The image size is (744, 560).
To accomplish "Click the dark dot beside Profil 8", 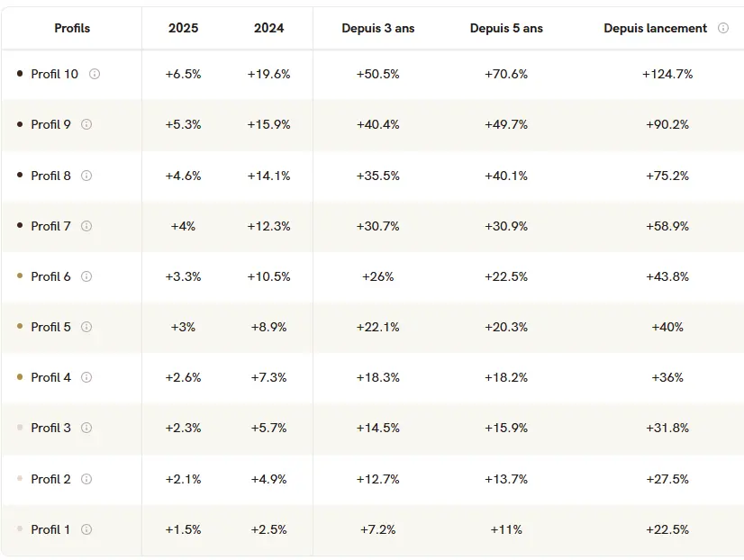I will 20,176.
